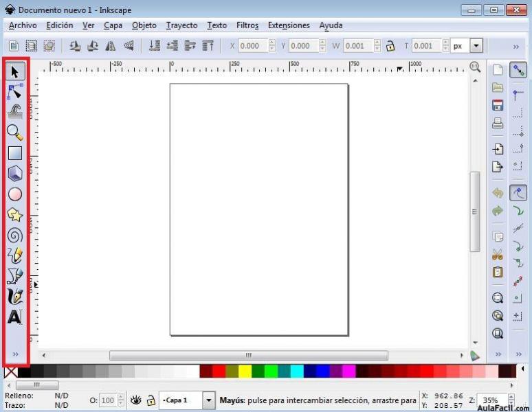The width and height of the screenshot is (532, 412).
Task: Select the Calligraphy pen tool
Action: pyautogui.click(x=15, y=297)
